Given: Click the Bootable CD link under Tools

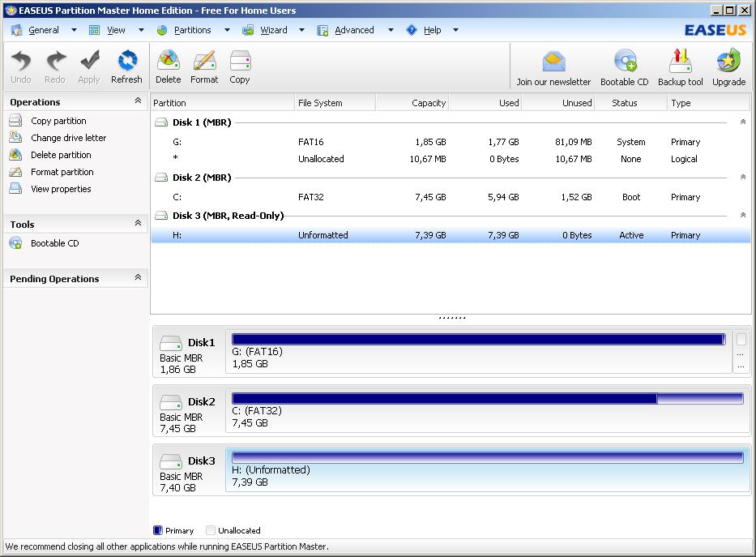Looking at the screenshot, I should 55,243.
